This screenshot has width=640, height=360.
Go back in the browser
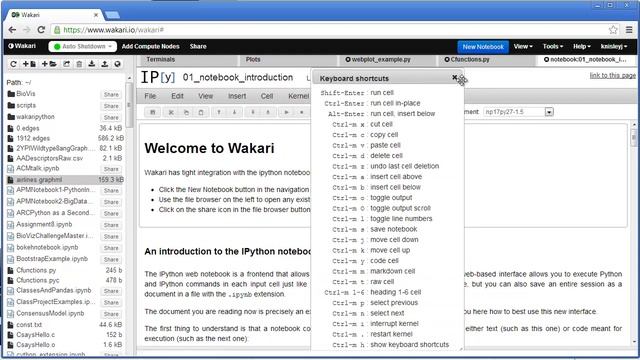[x=12, y=30]
